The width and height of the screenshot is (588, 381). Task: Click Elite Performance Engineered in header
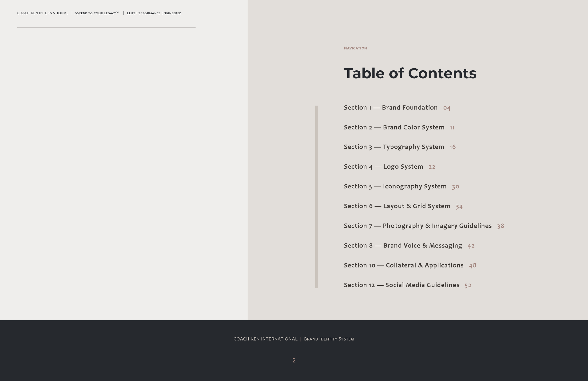pos(154,13)
